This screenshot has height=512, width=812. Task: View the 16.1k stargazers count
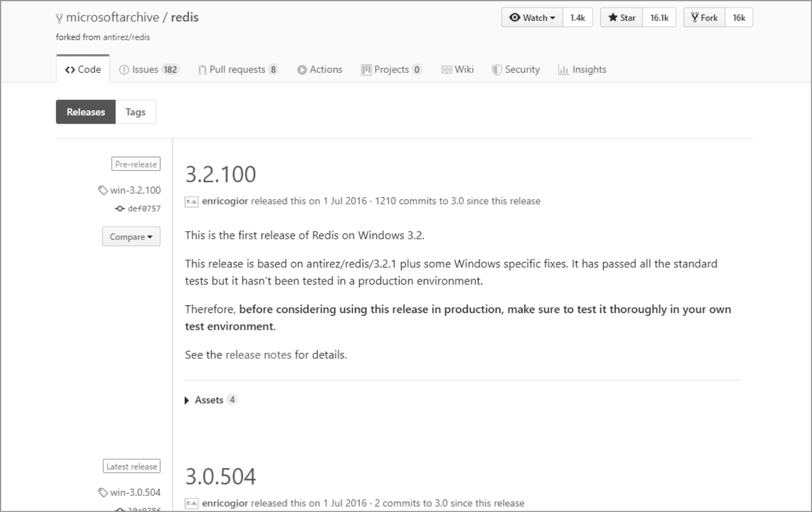coord(659,18)
